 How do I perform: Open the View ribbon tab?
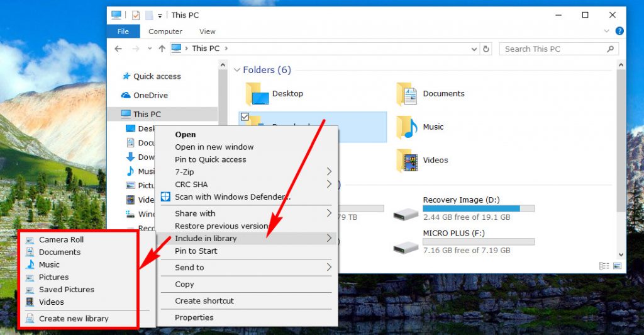(x=207, y=31)
